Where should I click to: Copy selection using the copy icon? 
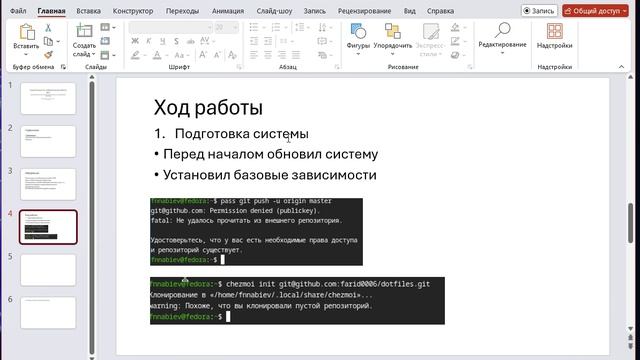[48, 41]
